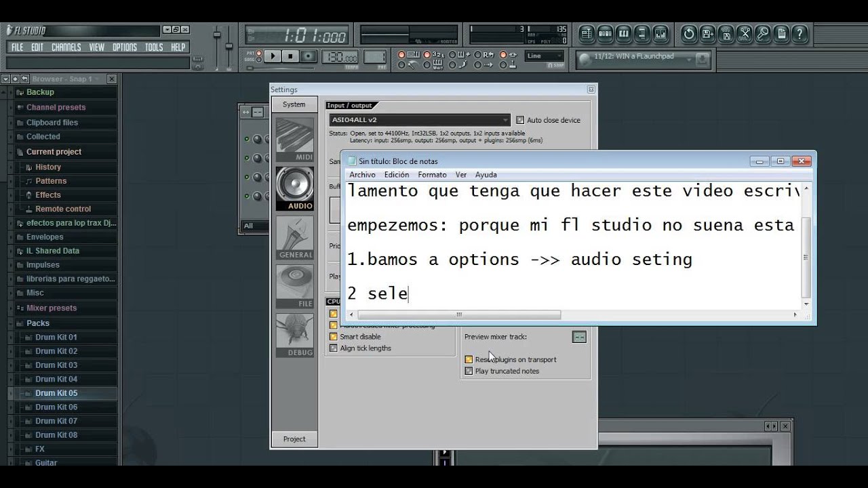Open the OPTIONS menu
Screen dimensions: 868x488
pos(125,47)
